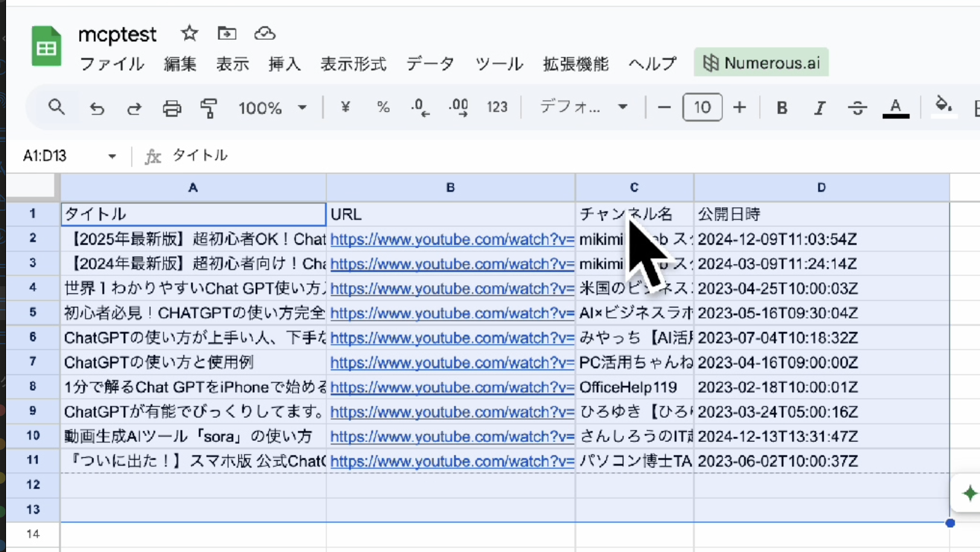The image size is (980, 552).
Task: Click the search magnifier icon in toolbar
Action: coord(57,108)
